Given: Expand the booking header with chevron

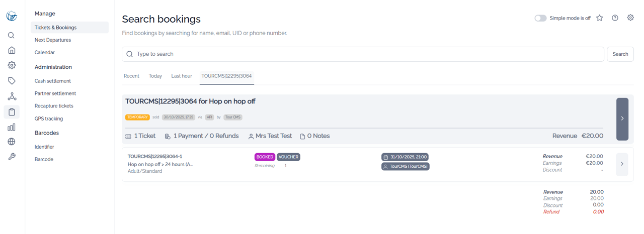Looking at the screenshot, I should pos(622,119).
